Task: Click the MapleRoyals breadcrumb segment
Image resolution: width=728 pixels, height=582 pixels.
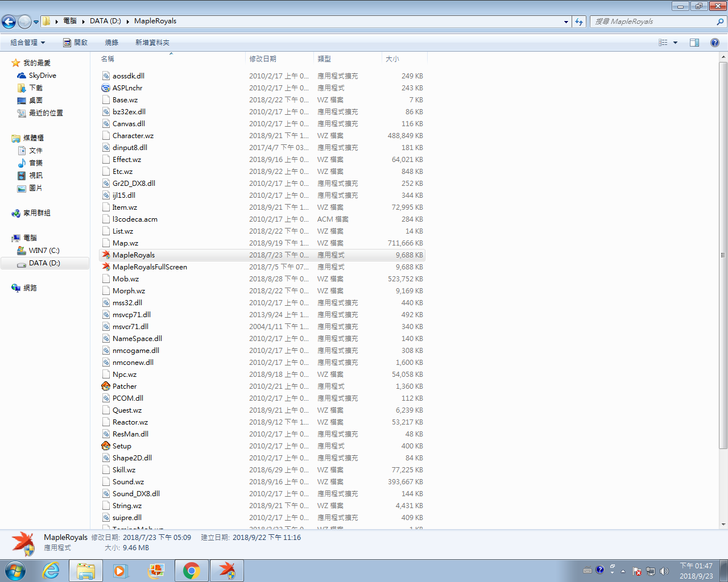Action: 155,21
